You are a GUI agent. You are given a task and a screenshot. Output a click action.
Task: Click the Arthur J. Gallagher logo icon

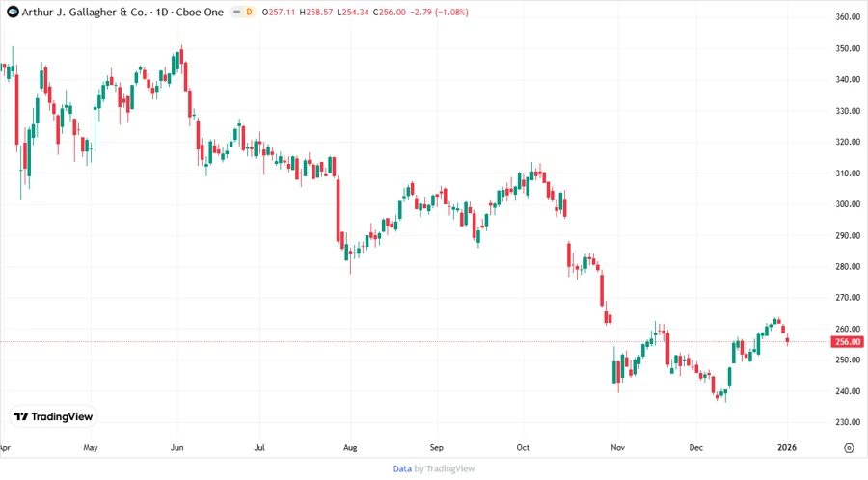(x=13, y=12)
